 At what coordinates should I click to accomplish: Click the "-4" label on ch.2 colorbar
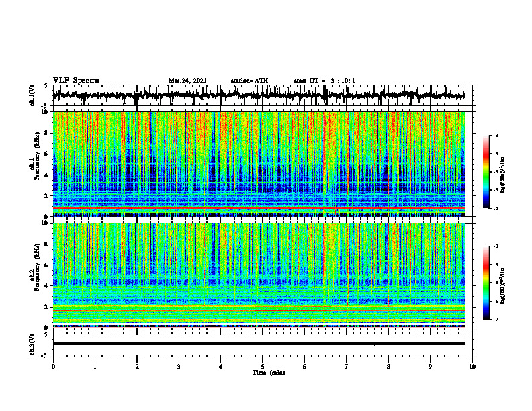[x=496, y=265]
